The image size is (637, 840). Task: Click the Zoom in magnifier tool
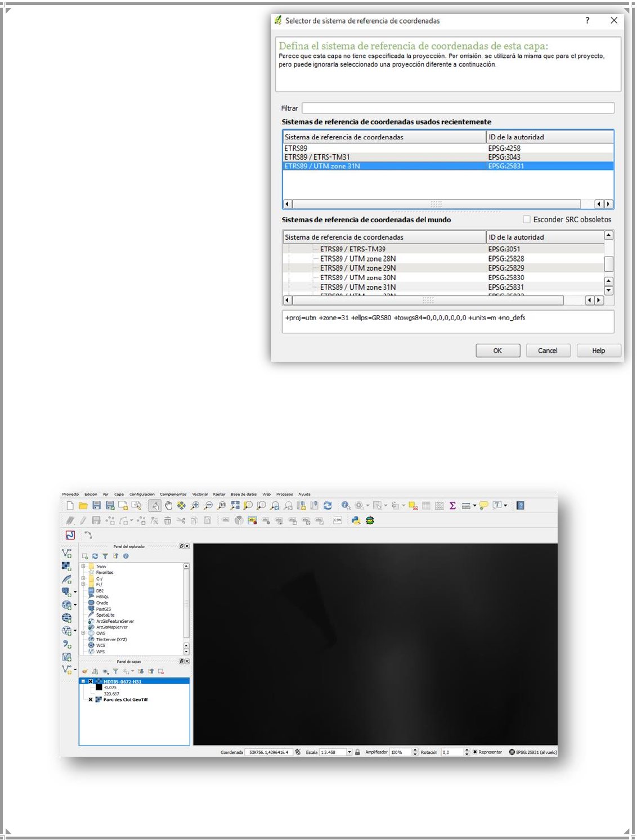195,505
